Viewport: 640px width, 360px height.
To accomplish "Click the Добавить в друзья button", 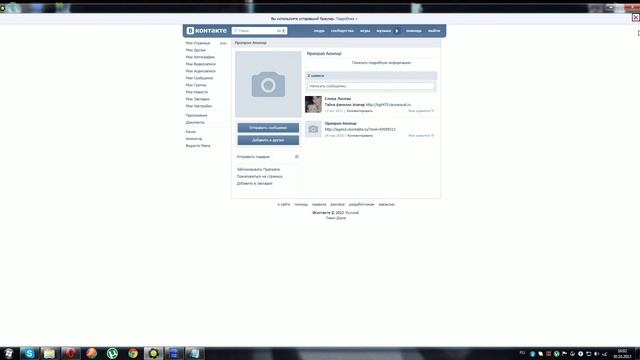I will coord(268,140).
